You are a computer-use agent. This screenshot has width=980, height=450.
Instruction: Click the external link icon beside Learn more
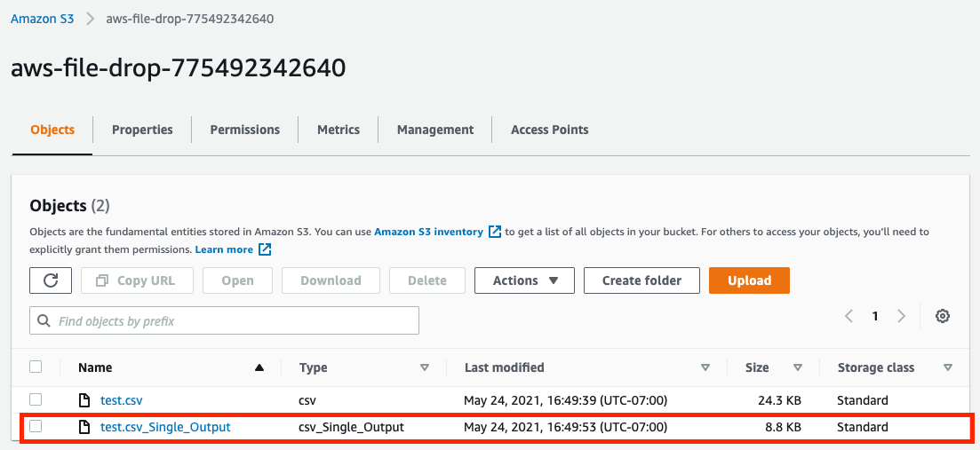265,250
